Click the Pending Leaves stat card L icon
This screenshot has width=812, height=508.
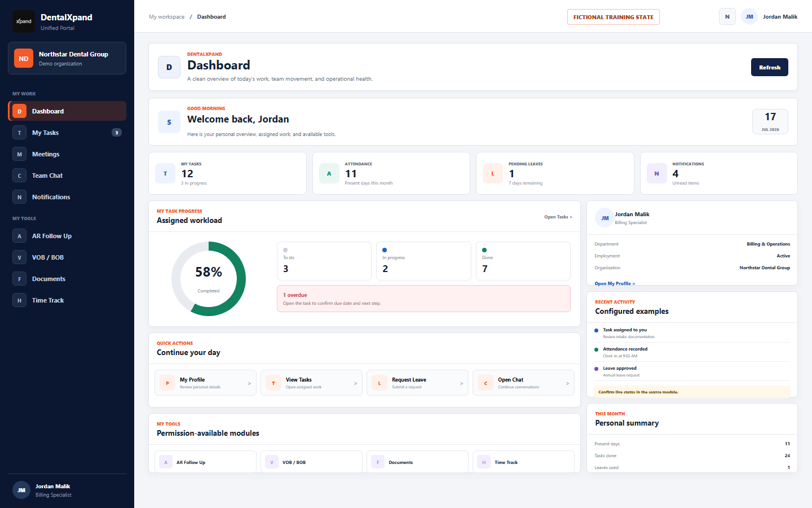pyautogui.click(x=493, y=173)
